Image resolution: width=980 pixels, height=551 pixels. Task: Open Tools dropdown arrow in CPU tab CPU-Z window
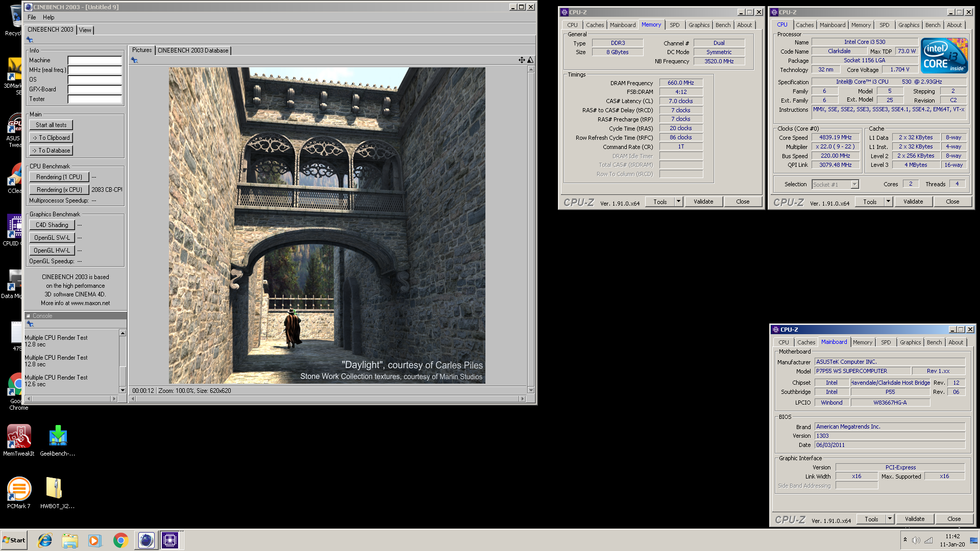(888, 202)
